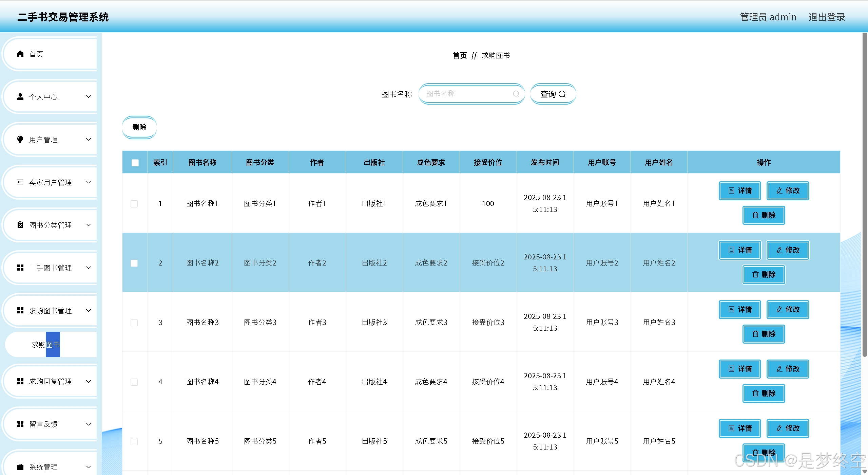This screenshot has width=868, height=475.
Task: Open 详情 for row 图书名称1
Action: pyautogui.click(x=740, y=191)
